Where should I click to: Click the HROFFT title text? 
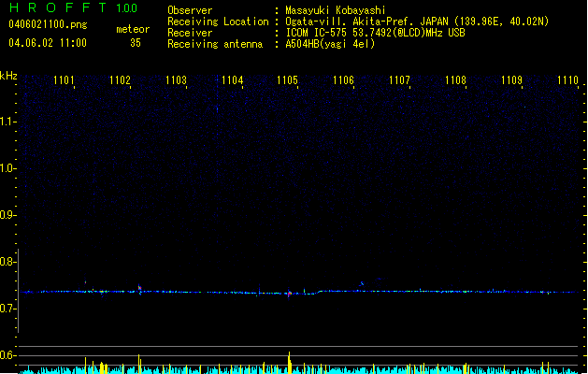pos(58,7)
